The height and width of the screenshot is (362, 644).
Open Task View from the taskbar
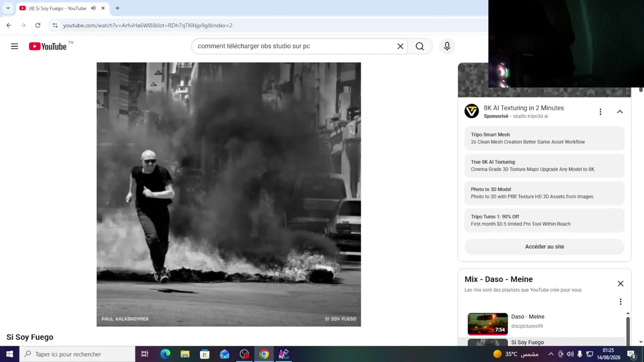(x=145, y=354)
